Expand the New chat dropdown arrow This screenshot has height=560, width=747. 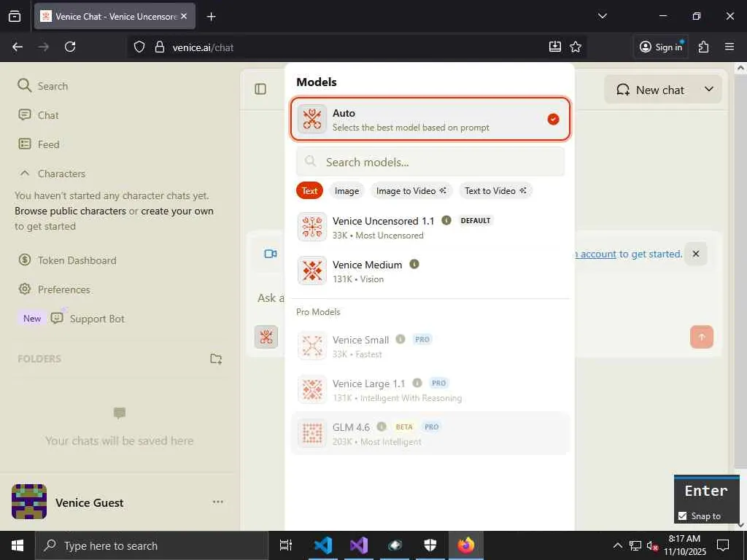point(709,90)
